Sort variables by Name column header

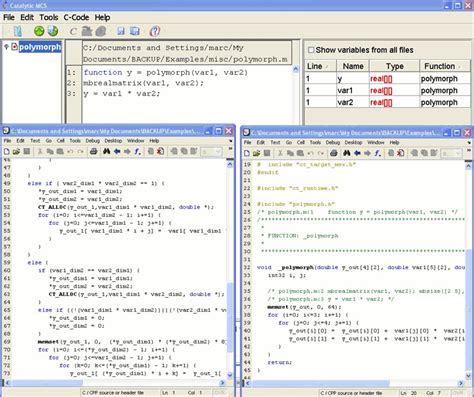pos(353,66)
